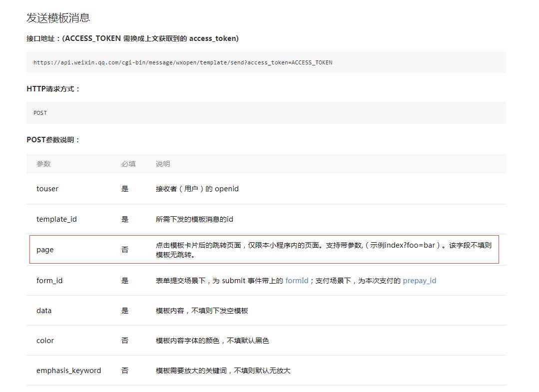Select the color parameter name
Image resolution: width=539 pixels, height=392 pixels.
45,341
